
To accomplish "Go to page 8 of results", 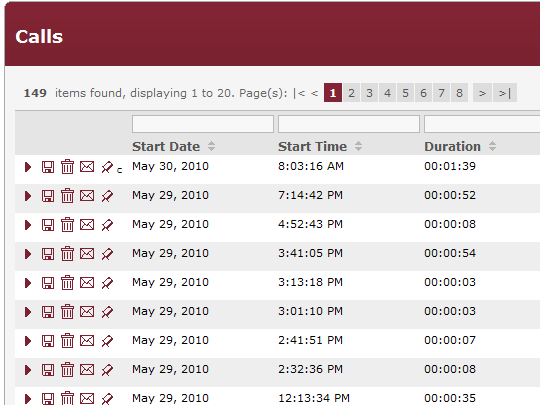I will (459, 93).
